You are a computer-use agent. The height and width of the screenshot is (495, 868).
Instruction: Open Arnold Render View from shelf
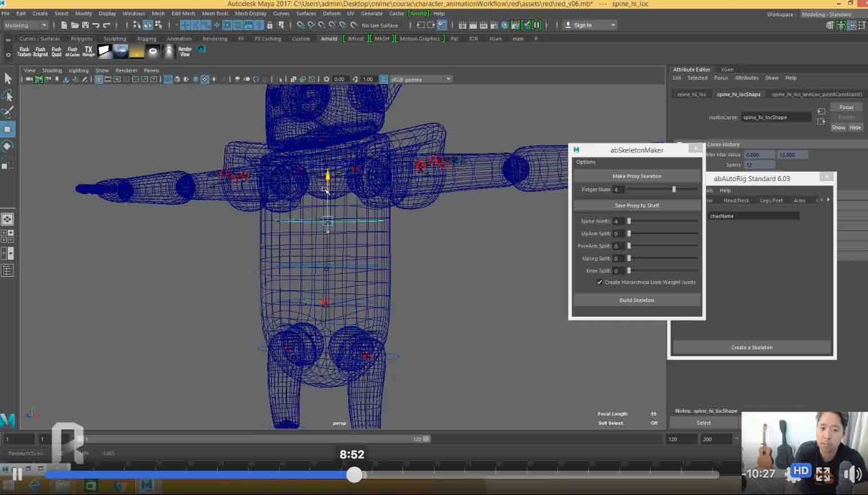pos(185,51)
